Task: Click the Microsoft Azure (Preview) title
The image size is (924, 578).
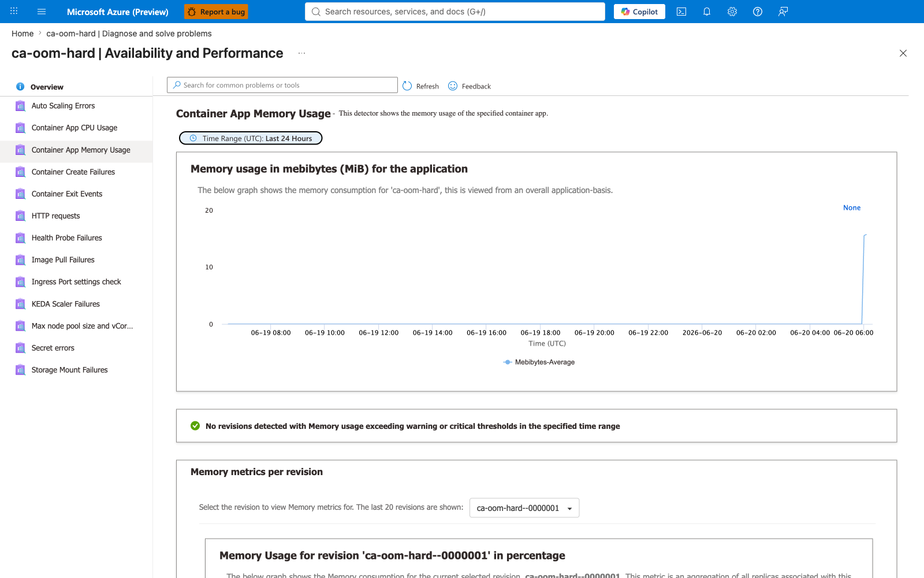Action: (118, 12)
